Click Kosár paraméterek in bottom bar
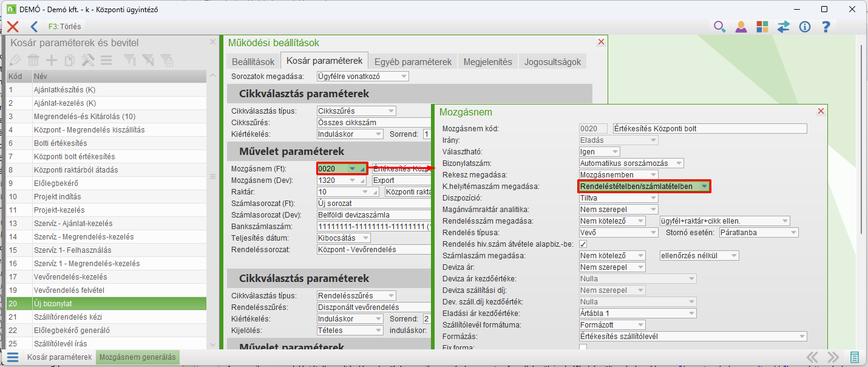The width and height of the screenshot is (868, 367). (59, 357)
